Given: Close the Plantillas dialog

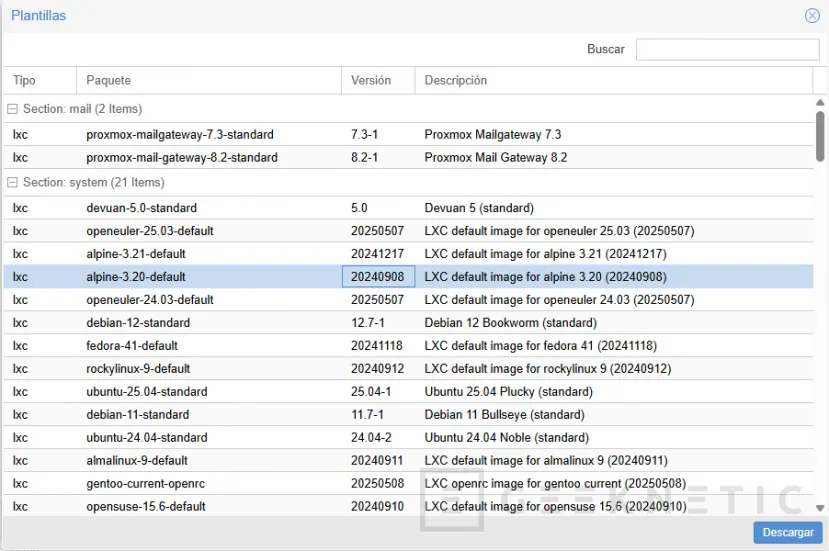Looking at the screenshot, I should pyautogui.click(x=812, y=15).
